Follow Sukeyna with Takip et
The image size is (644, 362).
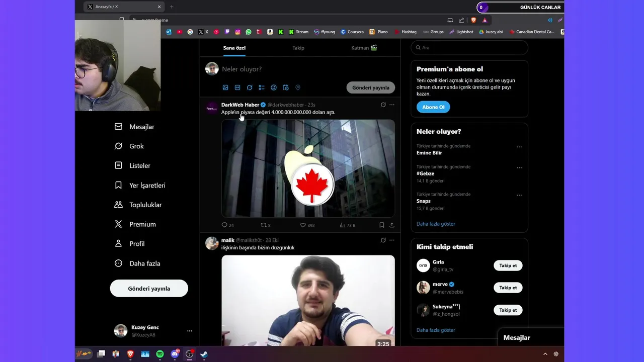(x=508, y=310)
